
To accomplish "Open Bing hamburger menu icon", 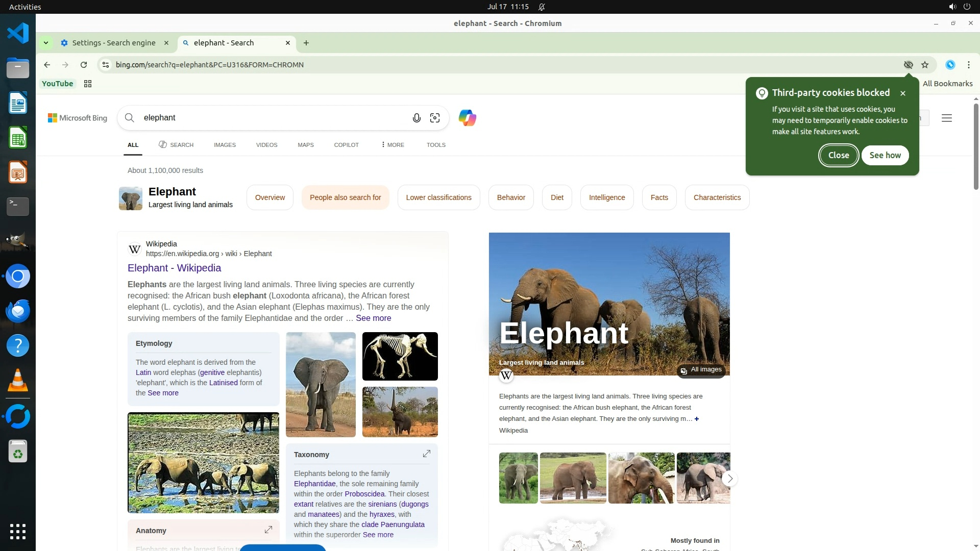I will tap(947, 118).
